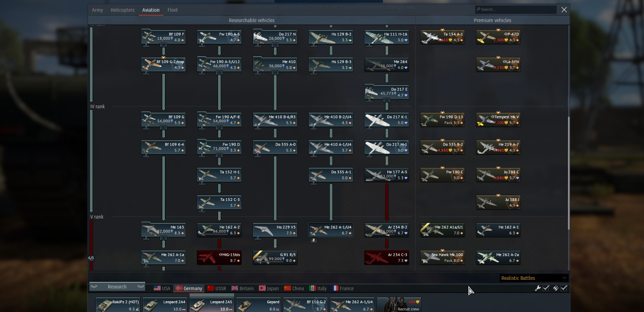This screenshot has height=312, width=644.
Task: Select Leopard 2A4 crew slot
Action: coord(164,305)
